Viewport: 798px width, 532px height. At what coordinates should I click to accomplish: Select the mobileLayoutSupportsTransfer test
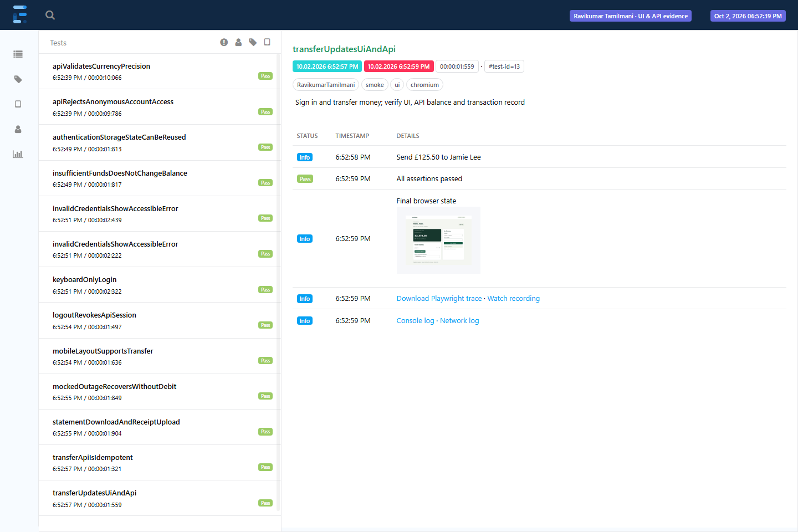click(160, 356)
